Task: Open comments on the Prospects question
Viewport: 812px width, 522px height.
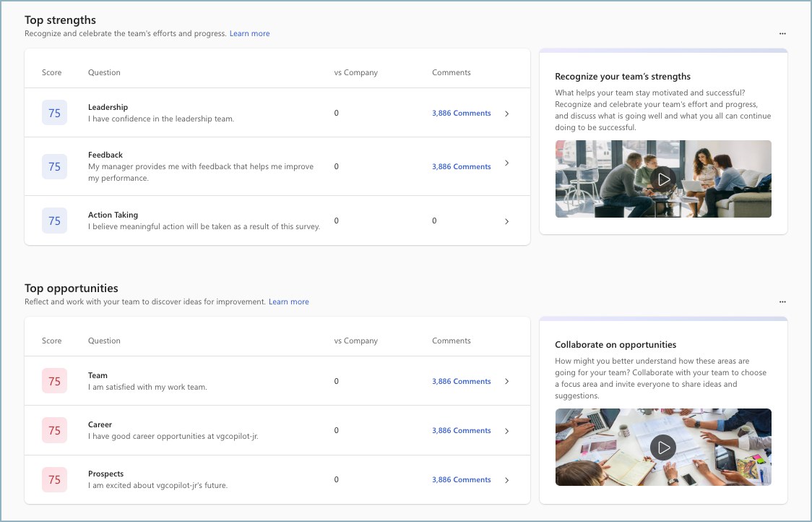Action: [461, 479]
